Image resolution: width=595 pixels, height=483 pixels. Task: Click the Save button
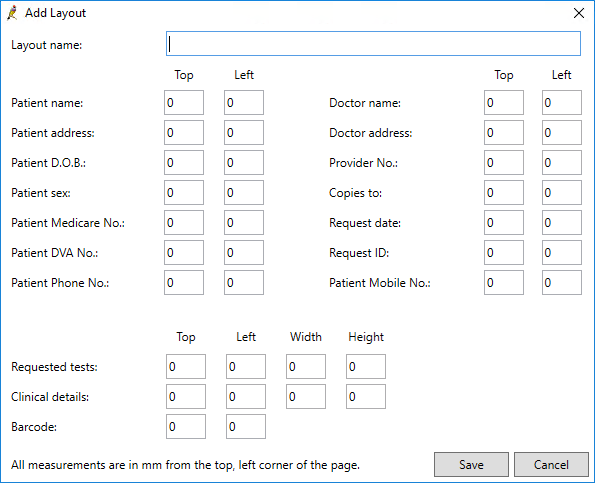pyautogui.click(x=471, y=464)
